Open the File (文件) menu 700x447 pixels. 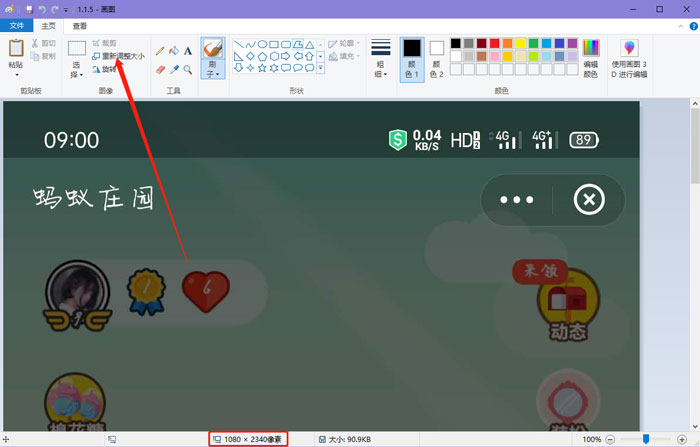point(17,27)
